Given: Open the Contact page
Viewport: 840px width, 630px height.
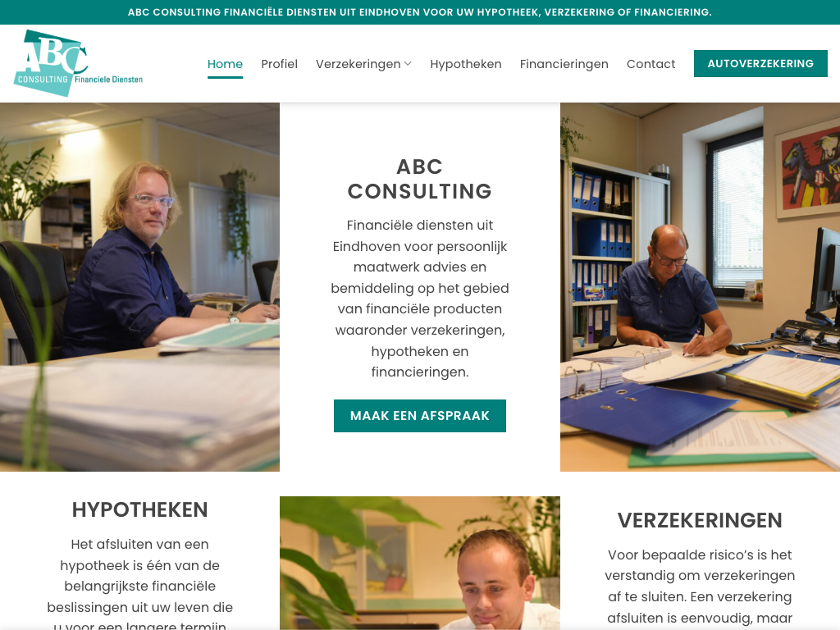Looking at the screenshot, I should click(x=651, y=64).
